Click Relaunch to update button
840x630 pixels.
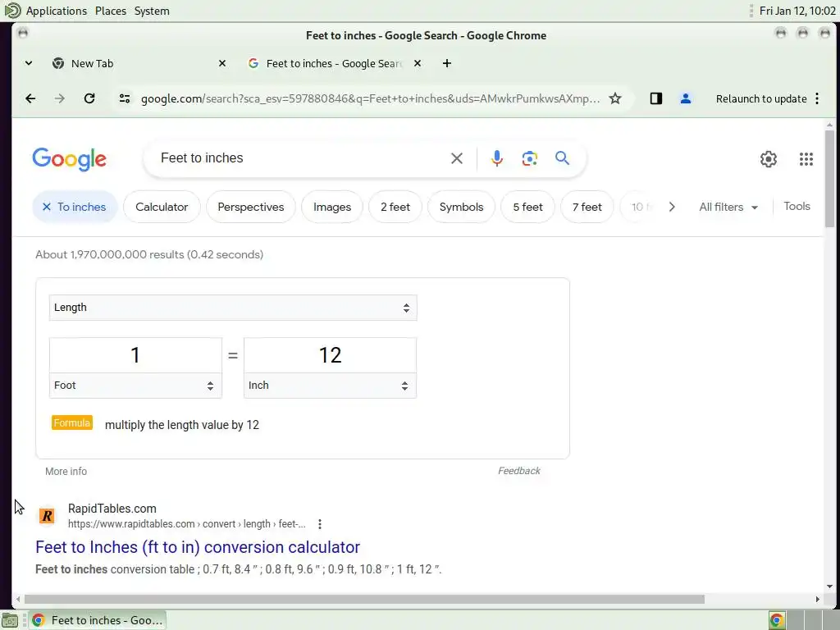(761, 98)
